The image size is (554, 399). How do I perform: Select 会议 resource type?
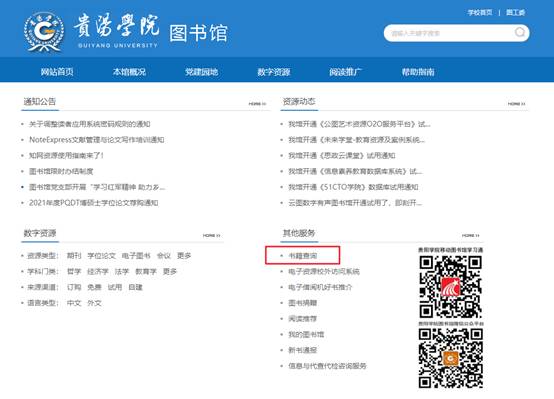[164, 256]
